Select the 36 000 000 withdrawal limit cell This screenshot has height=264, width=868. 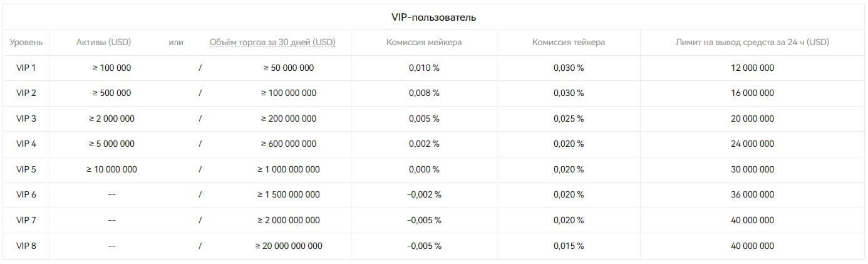[752, 194]
